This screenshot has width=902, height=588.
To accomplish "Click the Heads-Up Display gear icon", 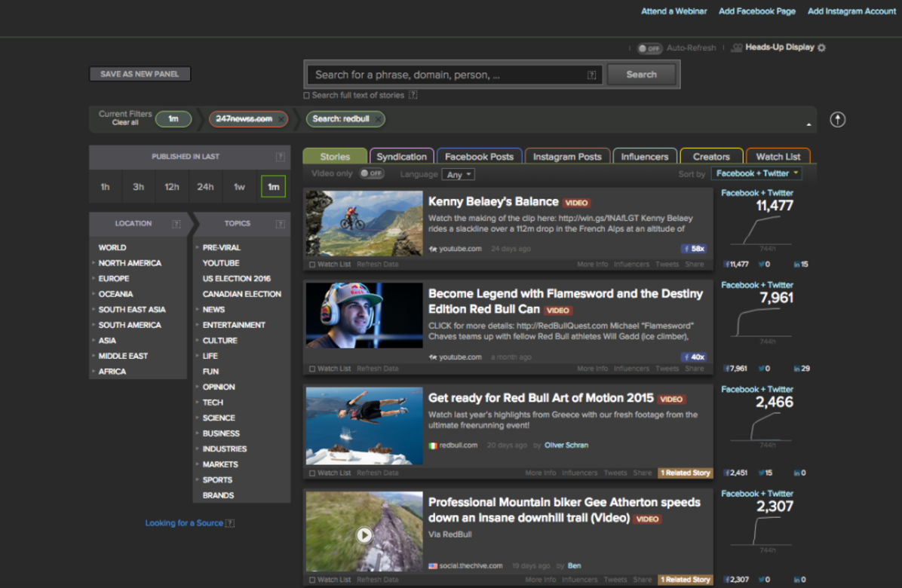I will (x=821, y=47).
